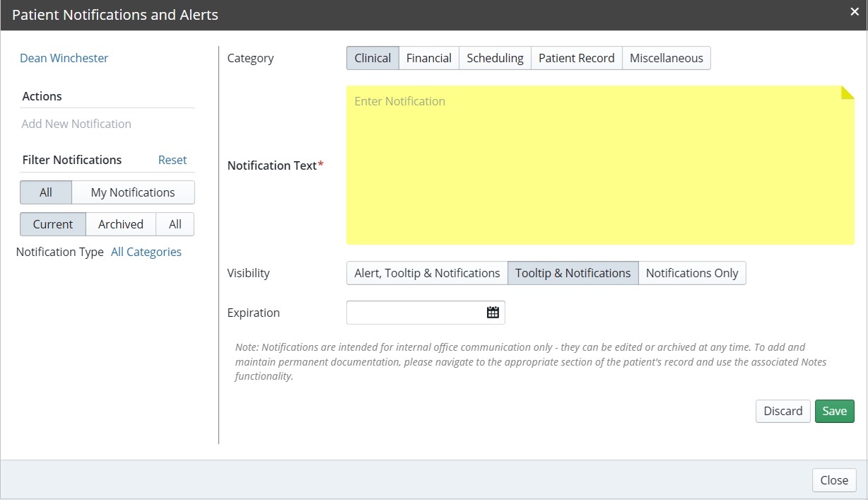Filter by My Notifications

[x=133, y=192]
